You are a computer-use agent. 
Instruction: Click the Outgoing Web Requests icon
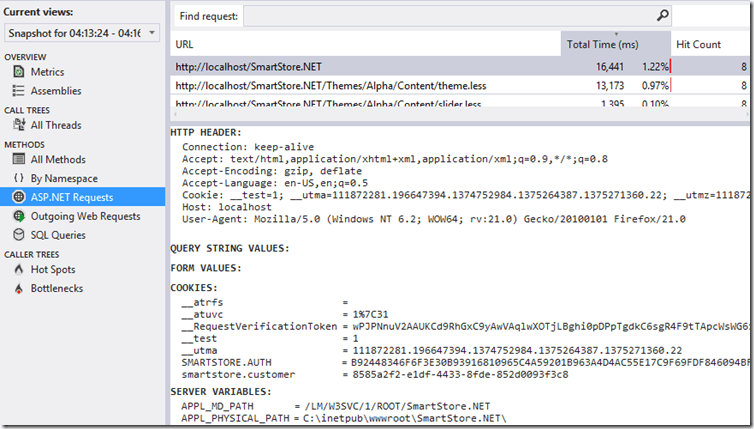[19, 216]
